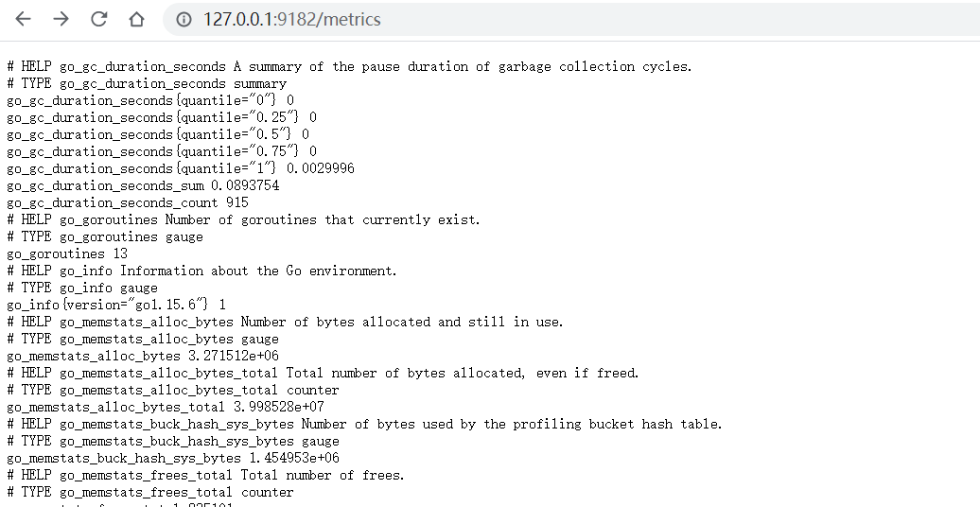This screenshot has height=507, width=980.
Task: Click the TYPE go_goroutines gauge line
Action: tap(105, 236)
